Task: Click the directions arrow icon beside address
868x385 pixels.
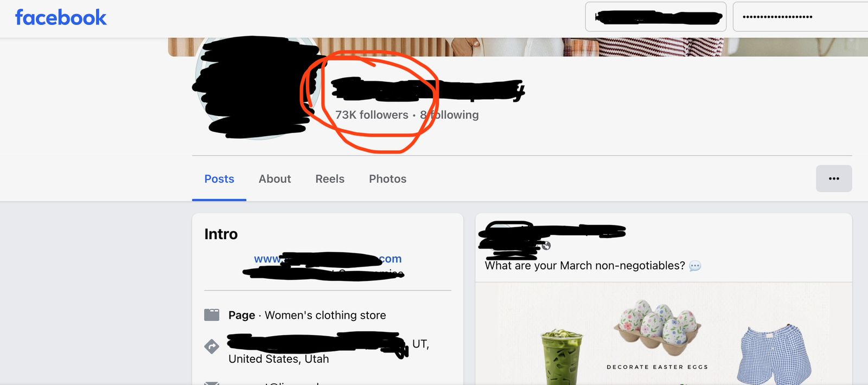Action: pos(212,346)
